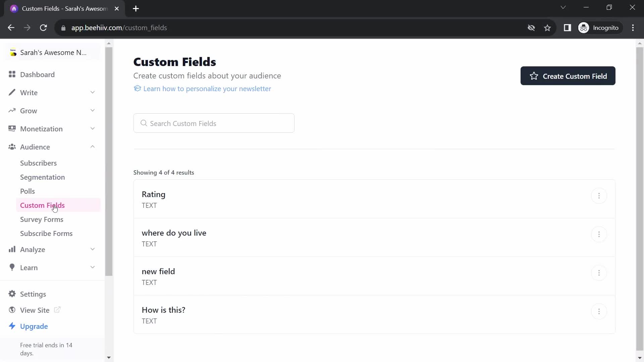The image size is (644, 362).
Task: Open Learn how to personalize newsletter link
Action: (x=207, y=88)
